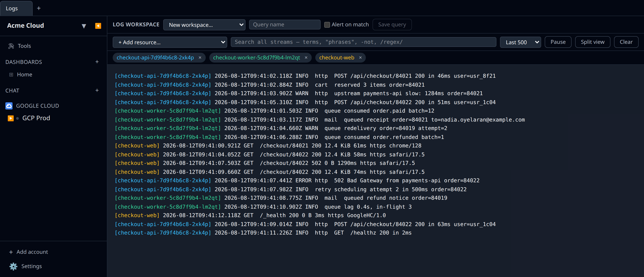644x277 pixels.
Task: Click checkout-web line with 58ms safari/17.5
Action: click(x=269, y=155)
